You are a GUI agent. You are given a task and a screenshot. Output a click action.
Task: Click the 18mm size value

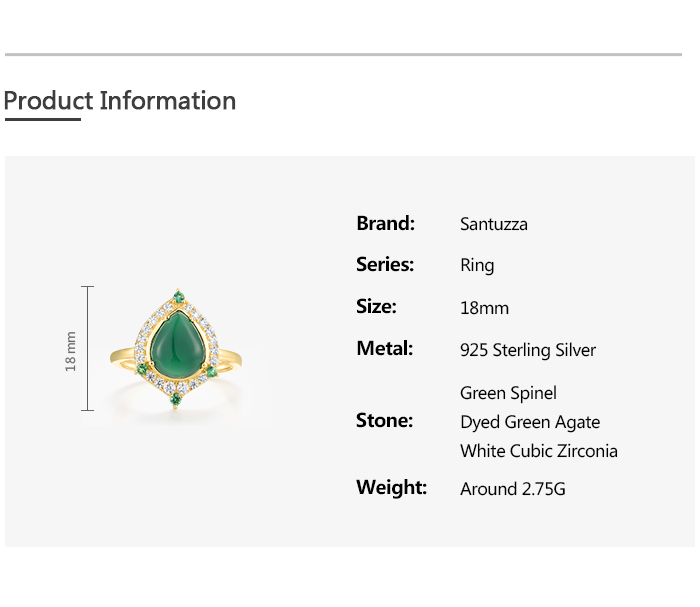click(484, 308)
